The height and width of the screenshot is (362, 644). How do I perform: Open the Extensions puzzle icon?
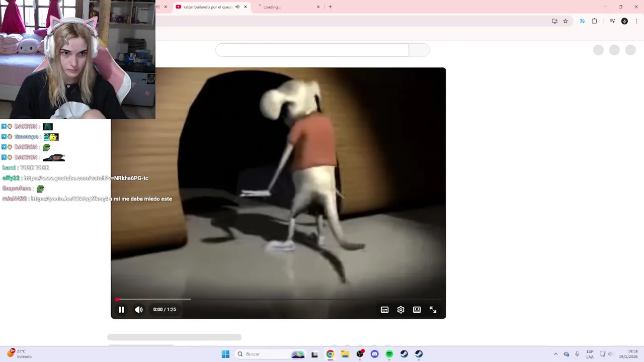click(595, 21)
